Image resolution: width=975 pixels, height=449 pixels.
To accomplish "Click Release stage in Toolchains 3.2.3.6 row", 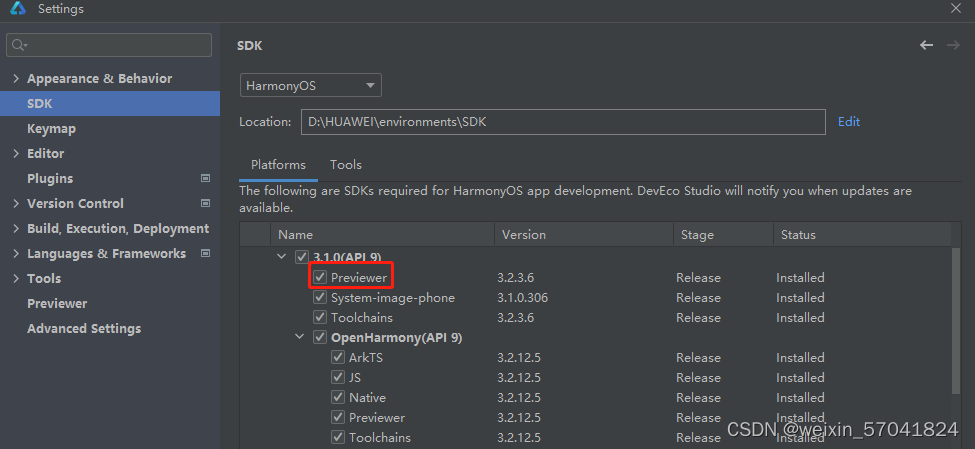I will [698, 317].
